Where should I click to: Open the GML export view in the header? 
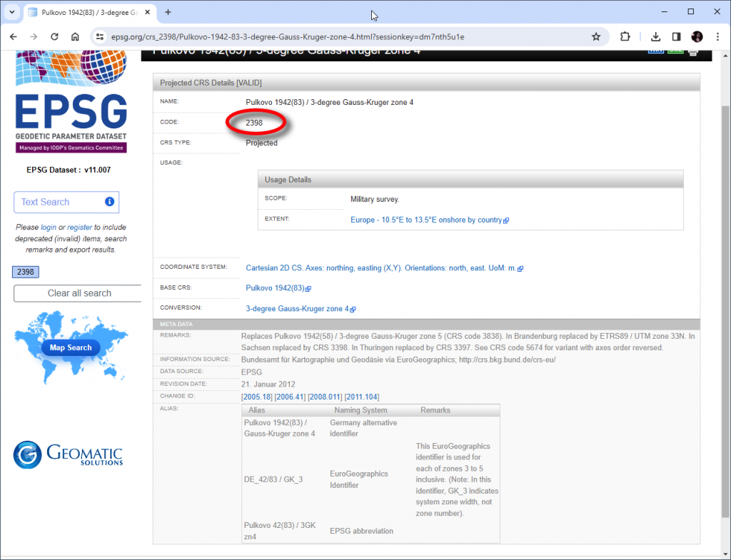[675, 51]
